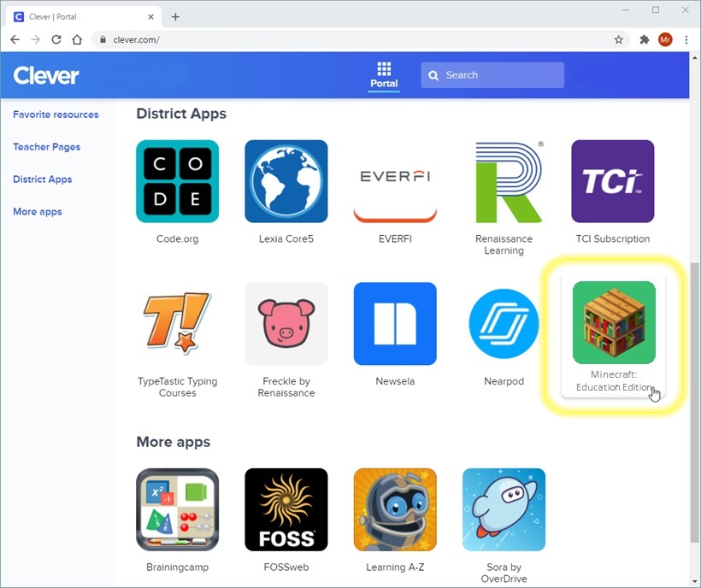Bookmark this page with star icon
Screen dimensions: 701x588
pos(619,40)
